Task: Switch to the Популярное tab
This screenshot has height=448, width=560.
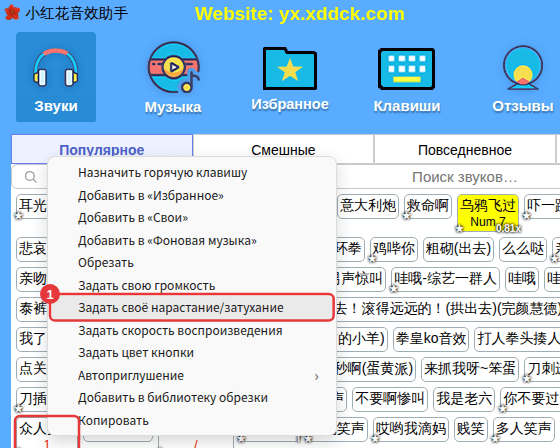Action: [102, 149]
